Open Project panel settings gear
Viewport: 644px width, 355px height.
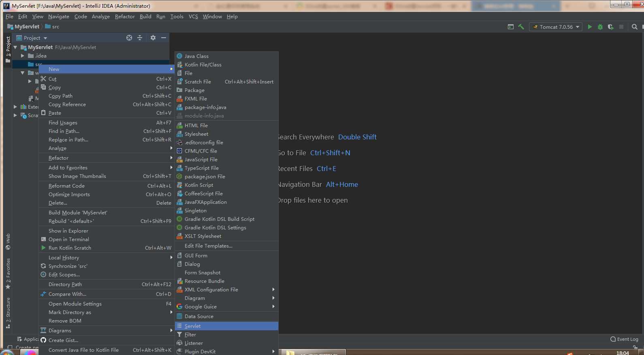[153, 38]
